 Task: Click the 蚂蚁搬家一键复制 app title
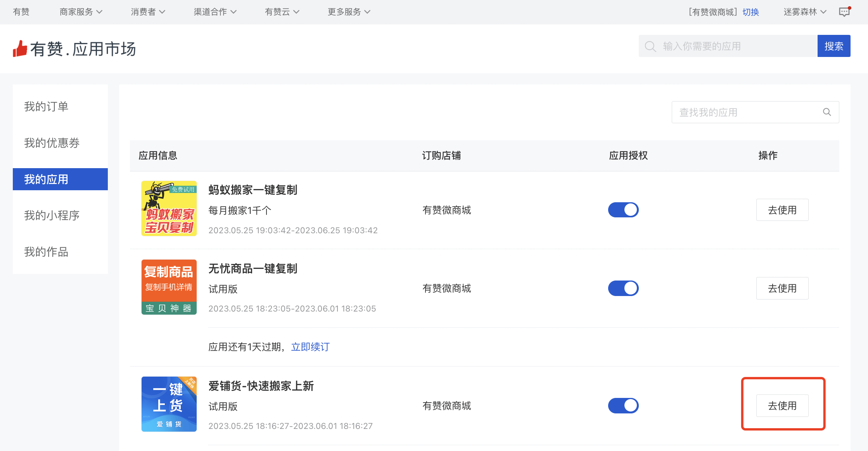(253, 190)
